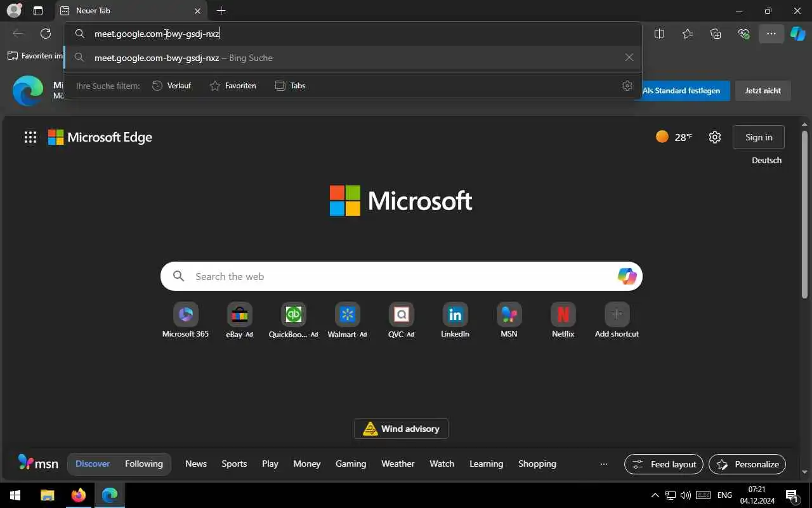The width and height of the screenshot is (812, 508).
Task: Select the Bing Suche suggestion row
Action: [353, 58]
